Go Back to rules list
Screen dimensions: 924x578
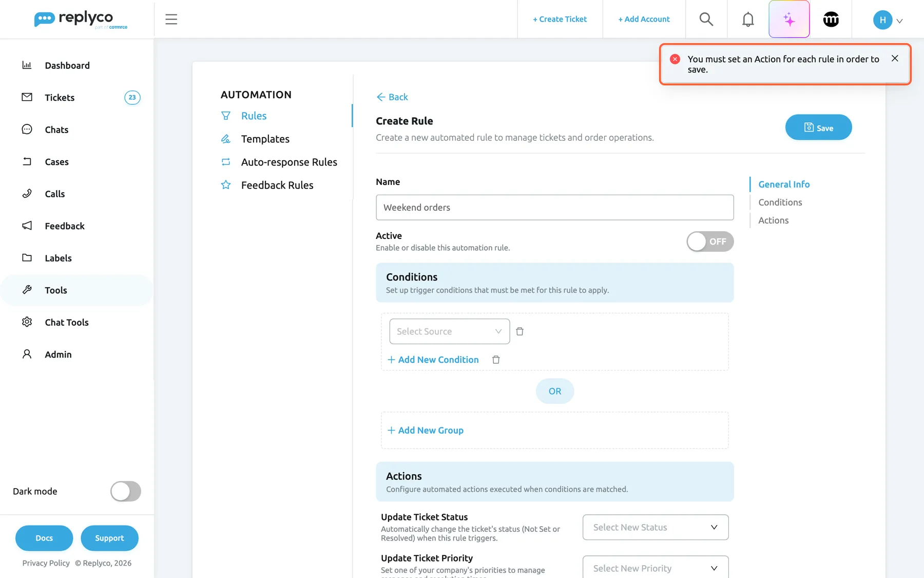tap(392, 97)
